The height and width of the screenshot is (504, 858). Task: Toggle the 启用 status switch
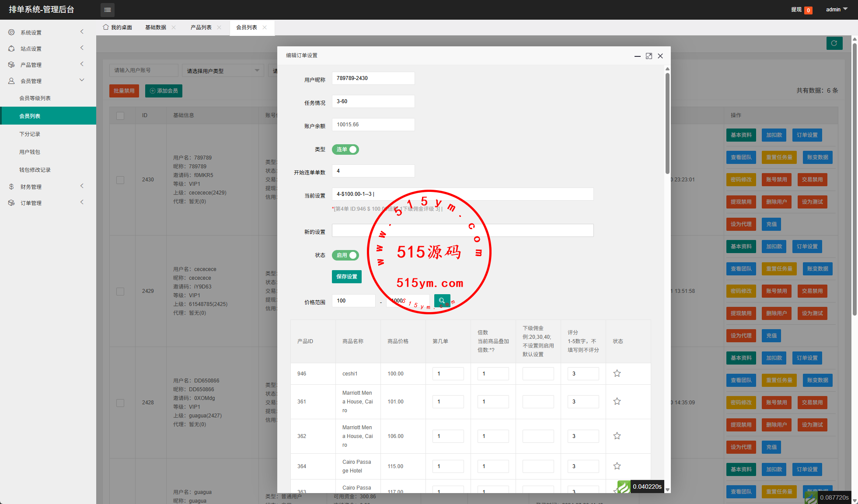[345, 255]
